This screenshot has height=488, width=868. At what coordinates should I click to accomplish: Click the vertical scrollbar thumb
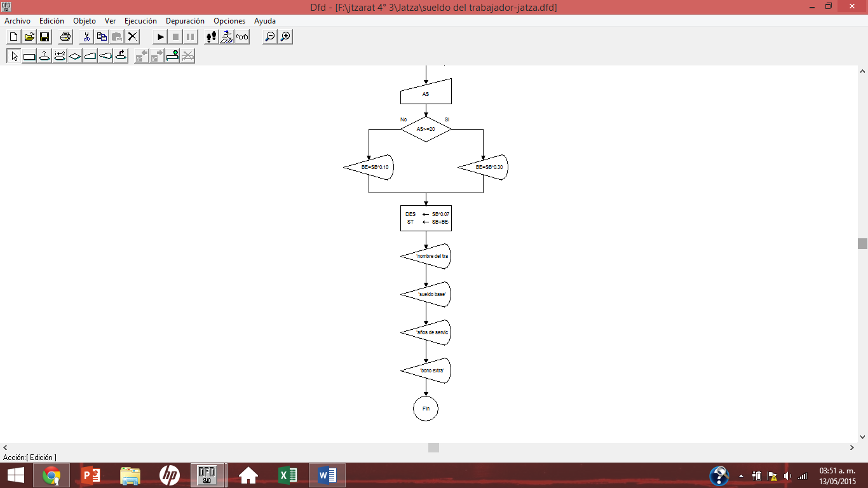point(862,244)
